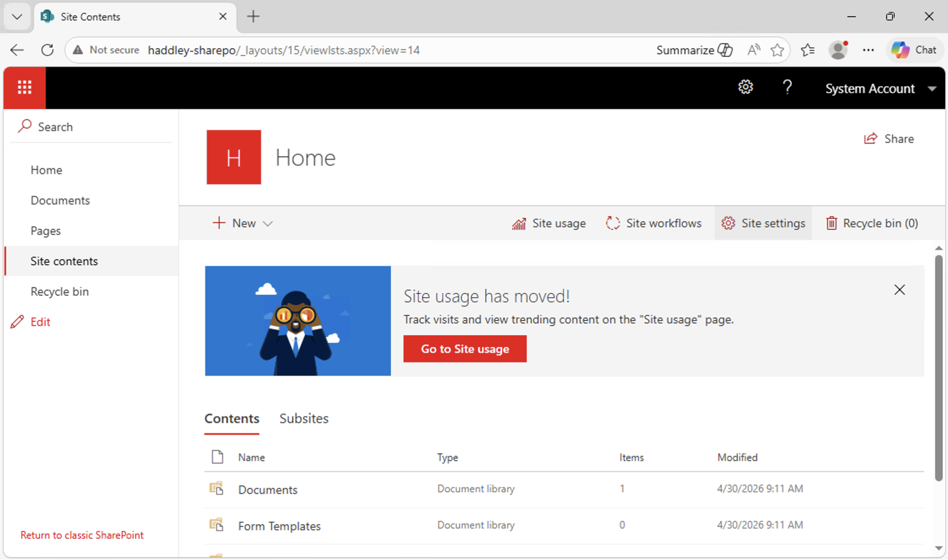The width and height of the screenshot is (948, 560).
Task: Click the Not secure warning indicator
Action: [x=105, y=50]
